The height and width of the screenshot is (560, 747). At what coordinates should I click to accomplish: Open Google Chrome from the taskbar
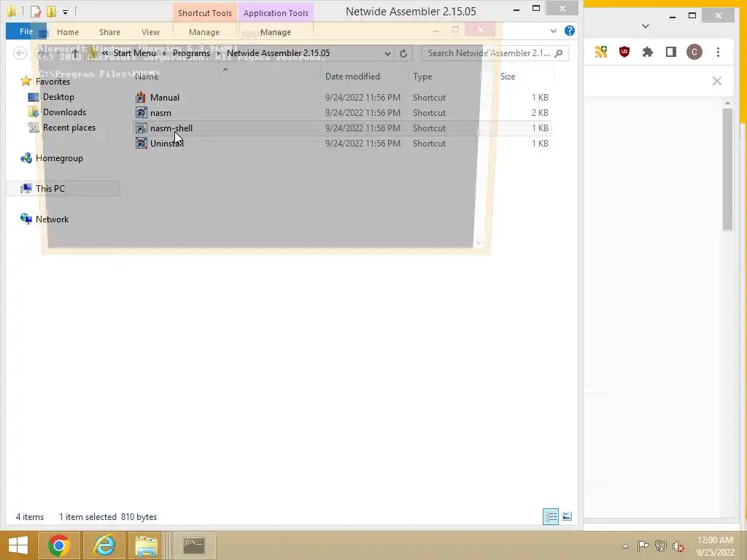coord(58,545)
